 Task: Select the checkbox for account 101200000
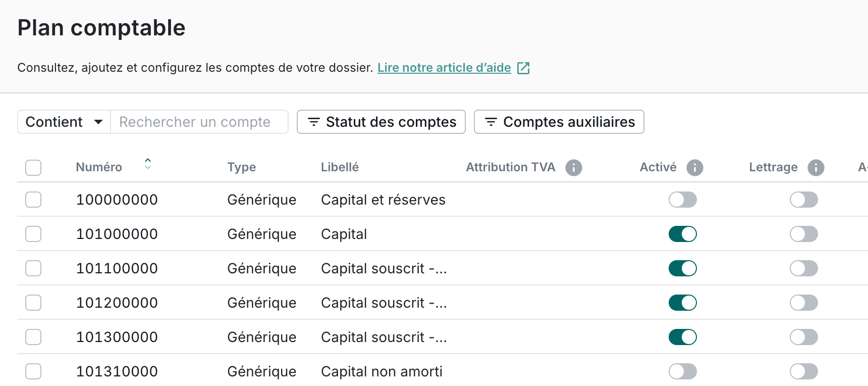[33, 303]
